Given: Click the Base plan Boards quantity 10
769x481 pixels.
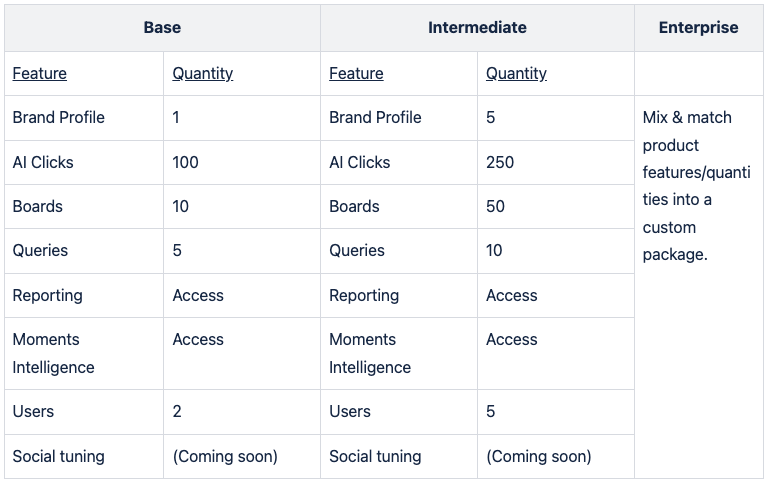Looking at the screenshot, I should coord(182,207).
